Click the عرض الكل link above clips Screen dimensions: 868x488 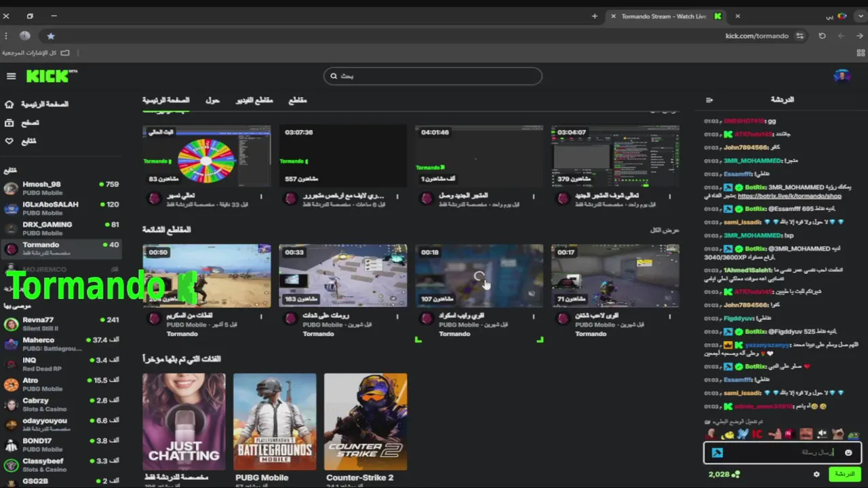(665, 230)
